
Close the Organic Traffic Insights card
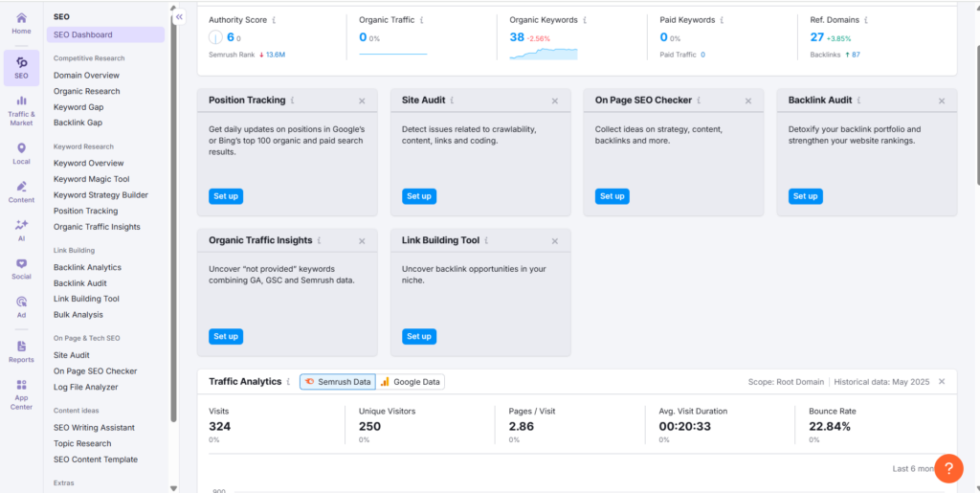click(362, 241)
